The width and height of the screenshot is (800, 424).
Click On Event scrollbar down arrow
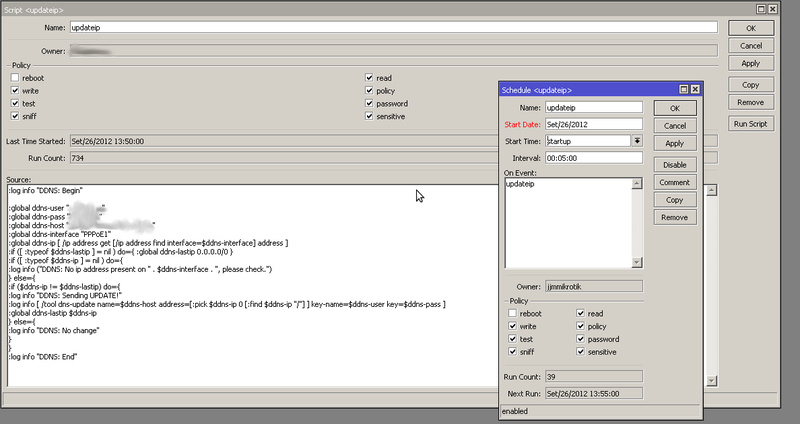point(637,262)
